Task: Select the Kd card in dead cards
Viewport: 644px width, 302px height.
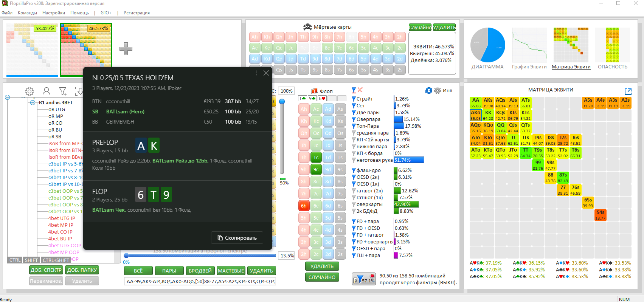Action: coord(267,59)
